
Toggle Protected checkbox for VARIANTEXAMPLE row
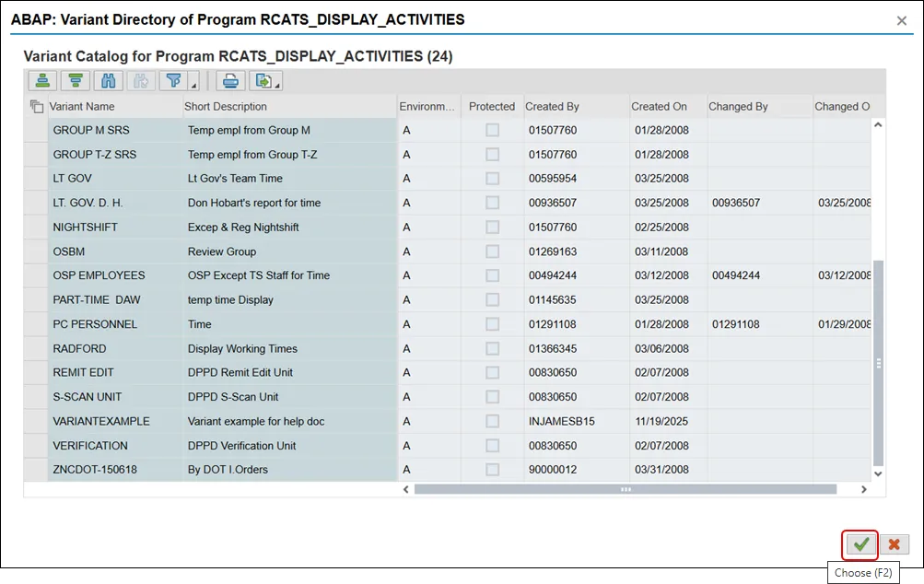(492, 421)
